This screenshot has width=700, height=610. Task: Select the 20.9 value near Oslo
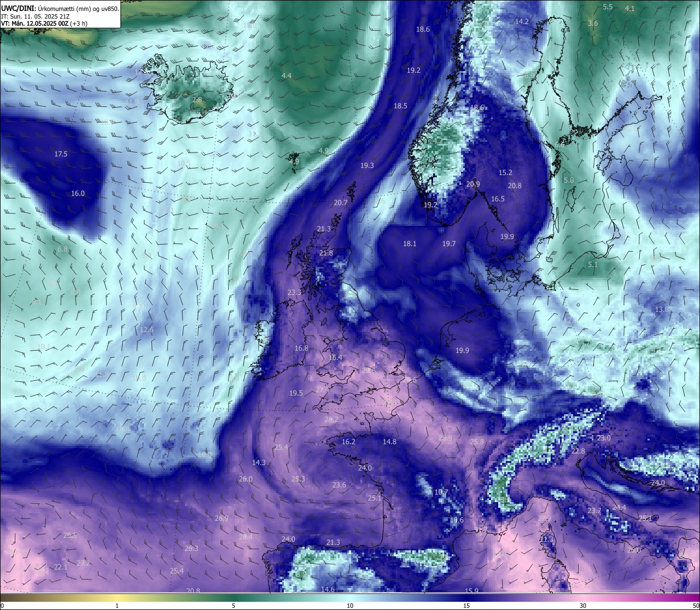473,184
